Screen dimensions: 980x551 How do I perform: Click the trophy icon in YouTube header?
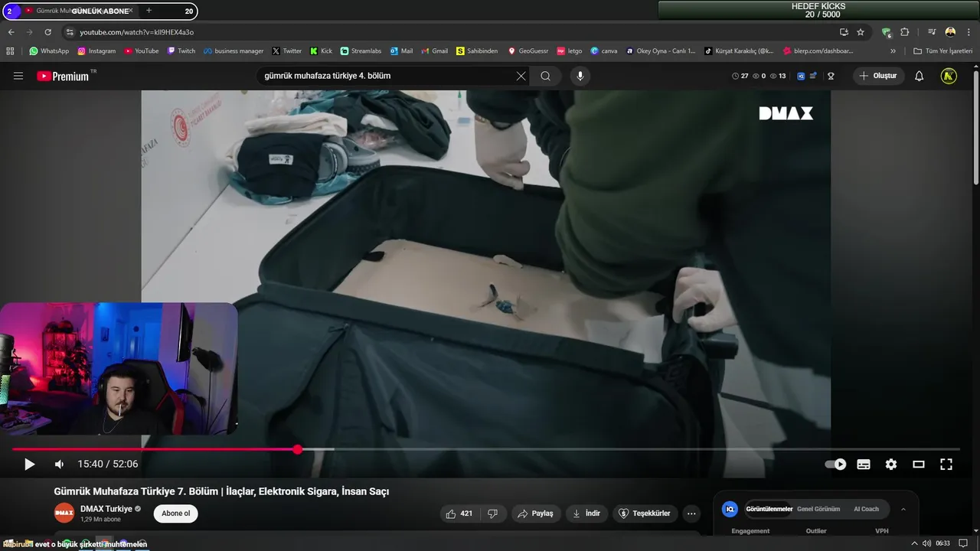[x=831, y=76]
